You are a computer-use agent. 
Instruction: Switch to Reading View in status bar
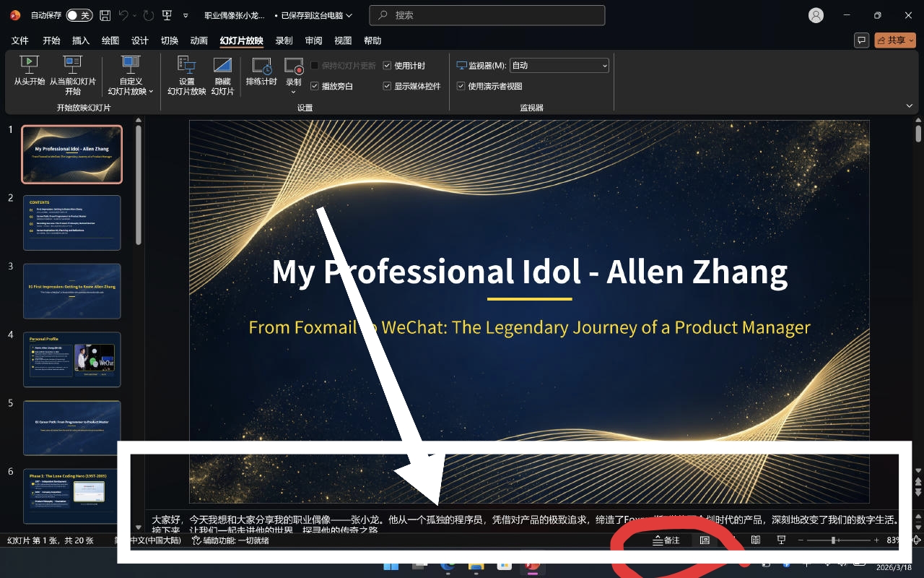[x=755, y=540]
